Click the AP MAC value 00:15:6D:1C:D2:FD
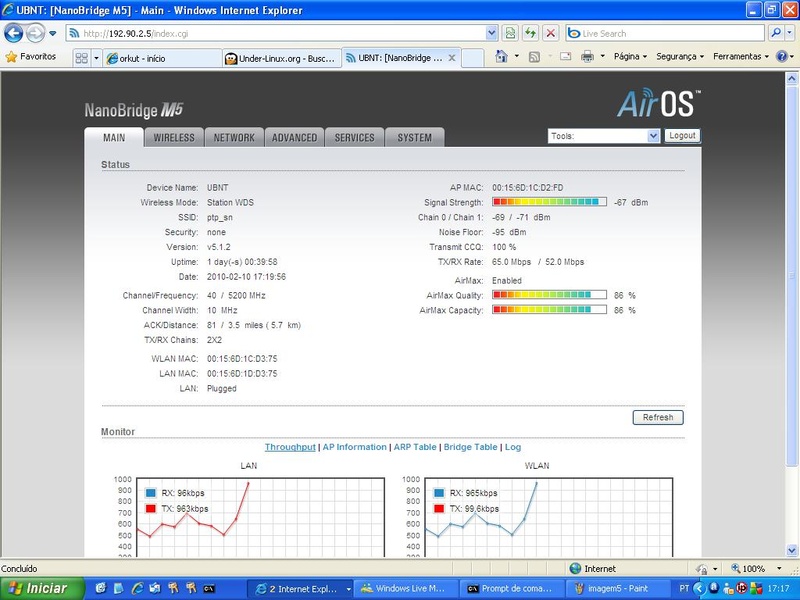The image size is (800, 600). pyautogui.click(x=528, y=188)
